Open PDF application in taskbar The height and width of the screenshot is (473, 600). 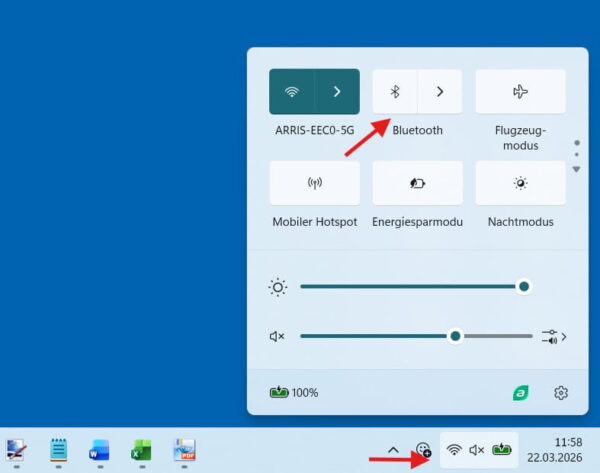[x=184, y=450]
